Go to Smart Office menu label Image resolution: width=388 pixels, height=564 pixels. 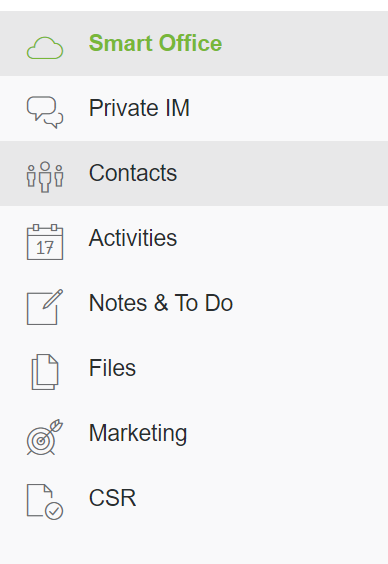155,43
